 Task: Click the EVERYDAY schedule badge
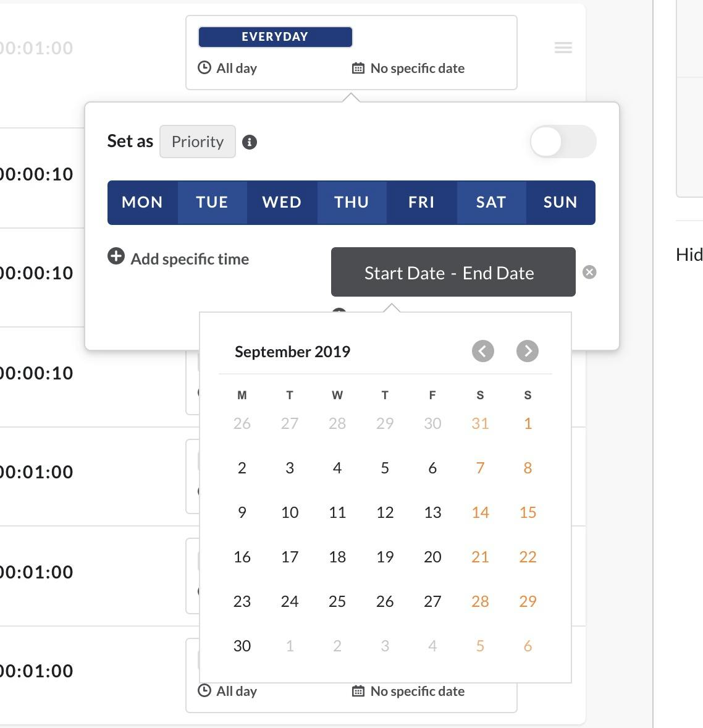[x=275, y=36]
